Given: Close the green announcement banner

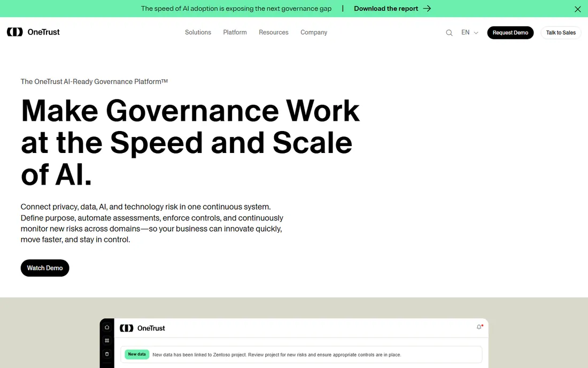Looking at the screenshot, I should point(577,9).
